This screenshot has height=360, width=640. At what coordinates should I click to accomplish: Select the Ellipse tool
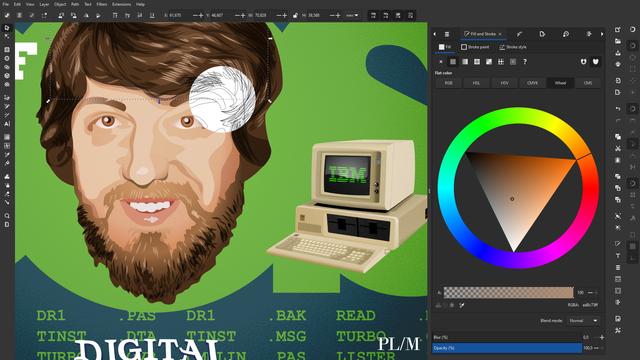7,58
